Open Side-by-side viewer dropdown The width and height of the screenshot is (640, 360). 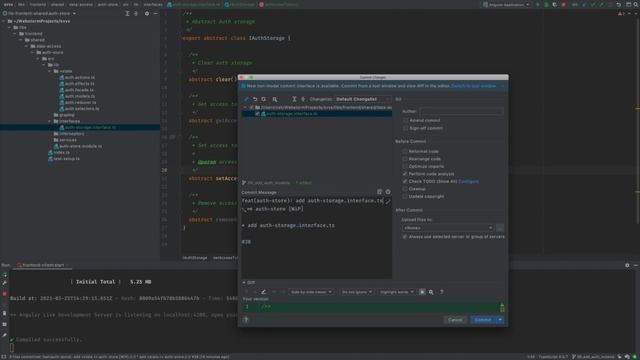pos(311,292)
